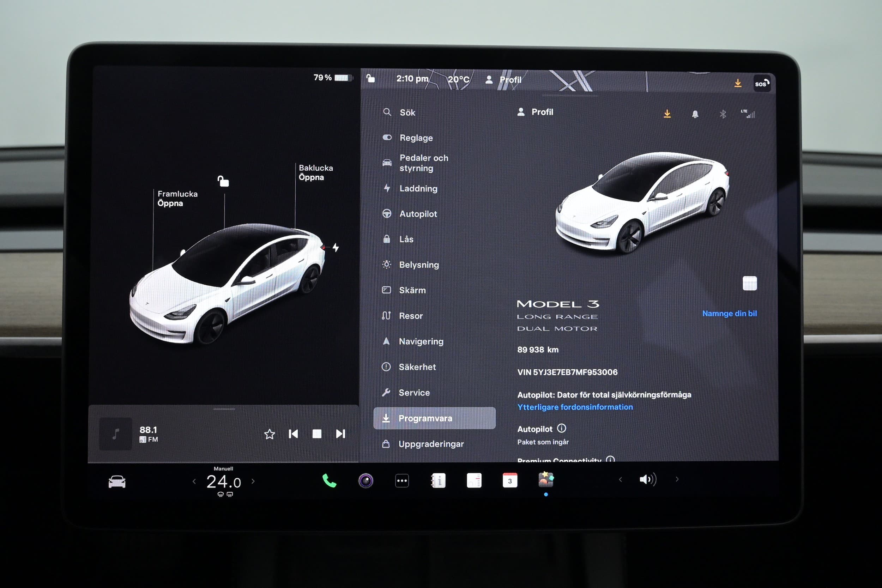Screen dimensions: 882x588
Task: Open the Säkerhet menu item
Action: [x=417, y=367]
